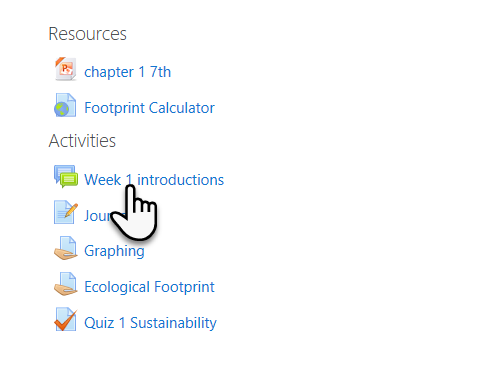Viewport: 483px width, 365px height.
Task: Click the Activities section heading
Action: tap(82, 141)
